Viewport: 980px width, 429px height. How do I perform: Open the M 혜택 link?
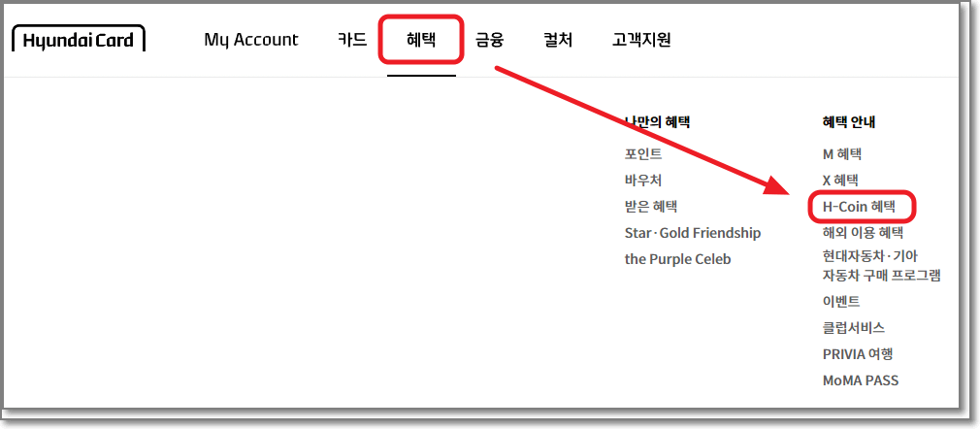point(842,154)
